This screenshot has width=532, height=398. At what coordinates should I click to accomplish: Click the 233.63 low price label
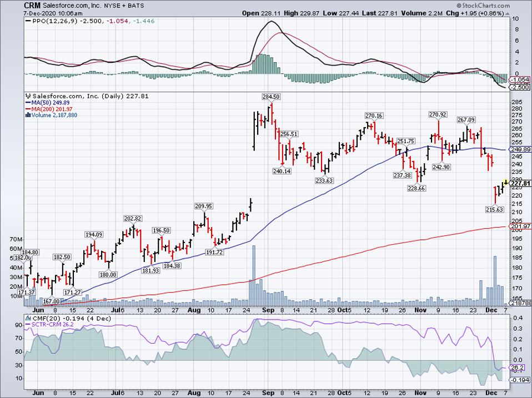pos(324,181)
